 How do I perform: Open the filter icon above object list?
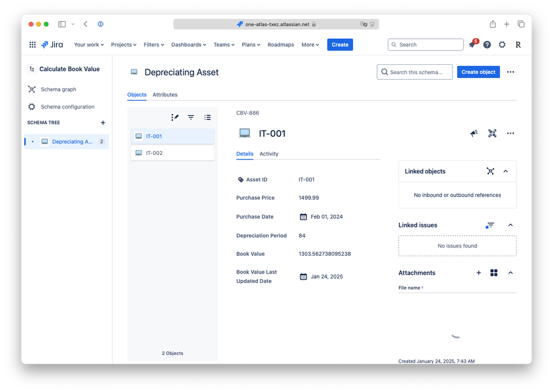coord(191,117)
